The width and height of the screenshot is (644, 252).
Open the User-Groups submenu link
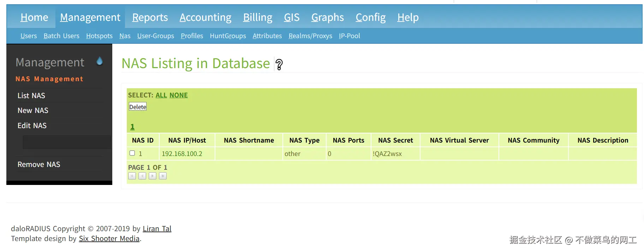coord(156,36)
